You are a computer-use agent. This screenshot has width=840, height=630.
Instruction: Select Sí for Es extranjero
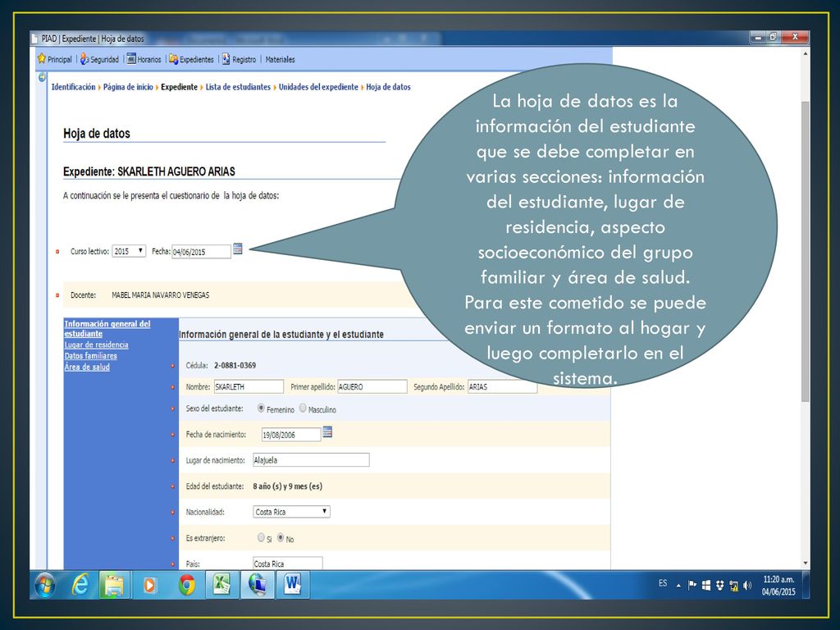pos(261,537)
